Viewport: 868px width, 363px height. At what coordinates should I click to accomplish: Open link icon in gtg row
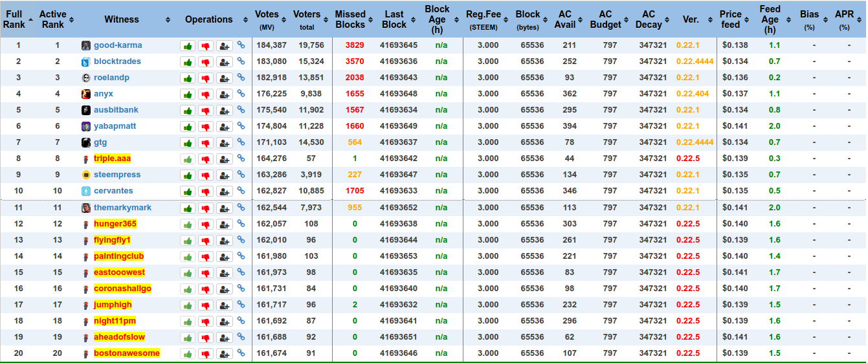[241, 142]
